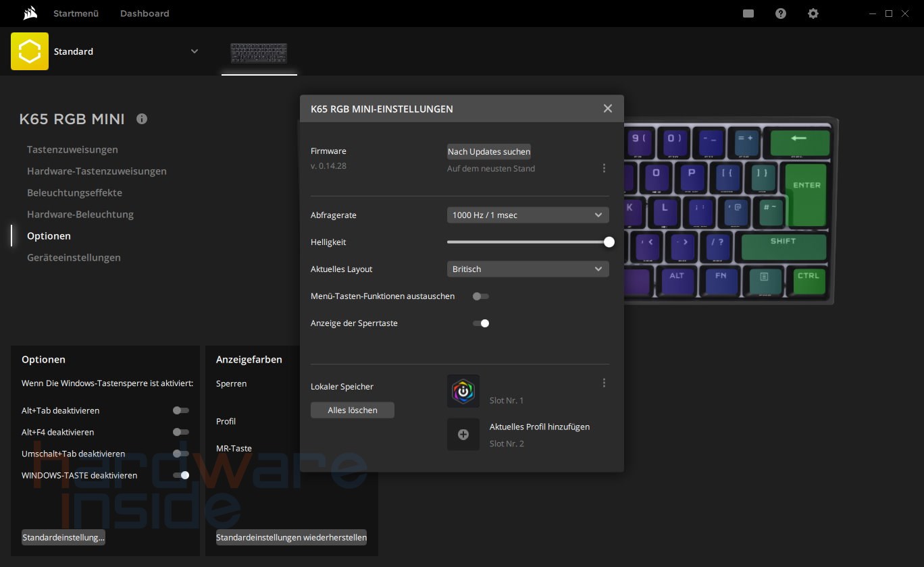Enable Alt+Tab deaktivieren
The width and height of the screenshot is (924, 567).
click(x=180, y=410)
